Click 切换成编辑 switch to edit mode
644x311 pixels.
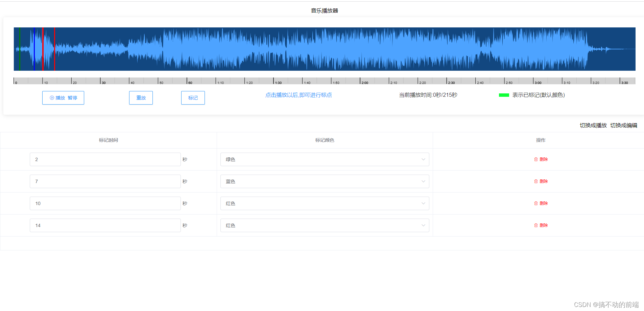click(x=624, y=125)
